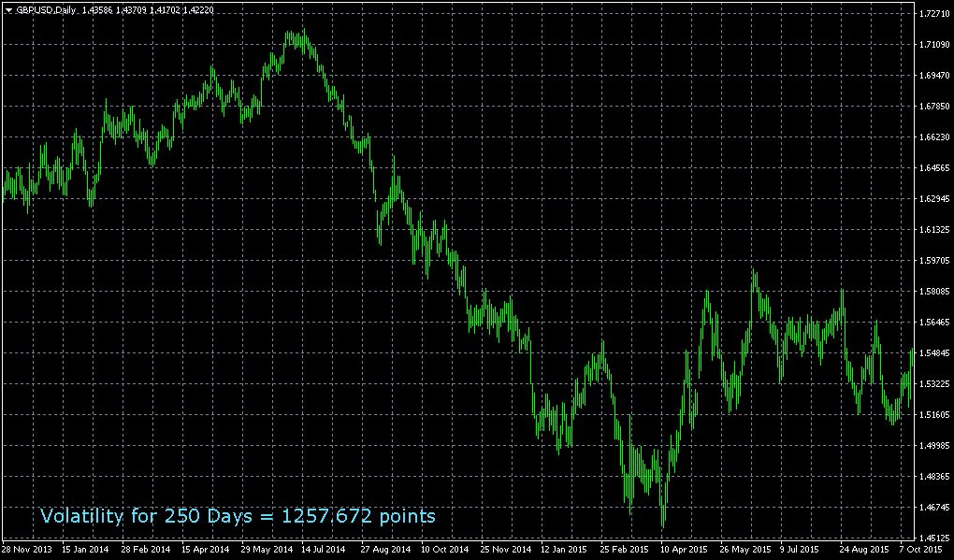This screenshot has width=954, height=560.
Task: Click the 12 Jan 2015 date label
Action: 565,549
